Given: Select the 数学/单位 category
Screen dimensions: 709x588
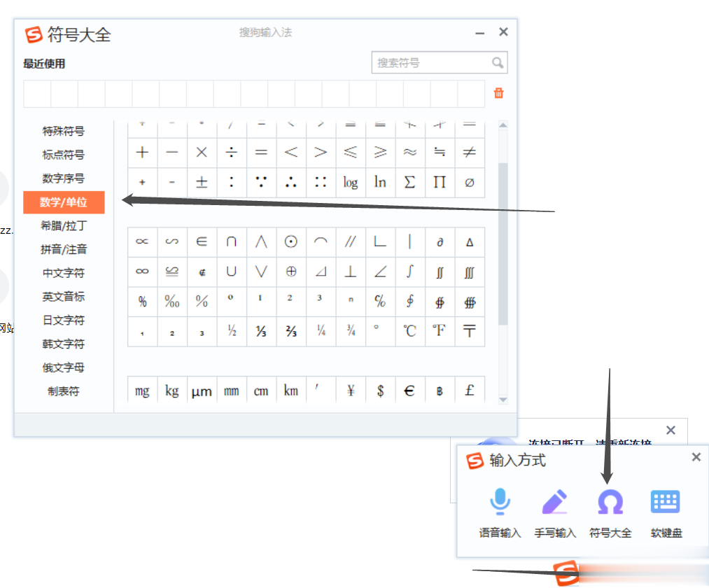Looking at the screenshot, I should [x=64, y=202].
